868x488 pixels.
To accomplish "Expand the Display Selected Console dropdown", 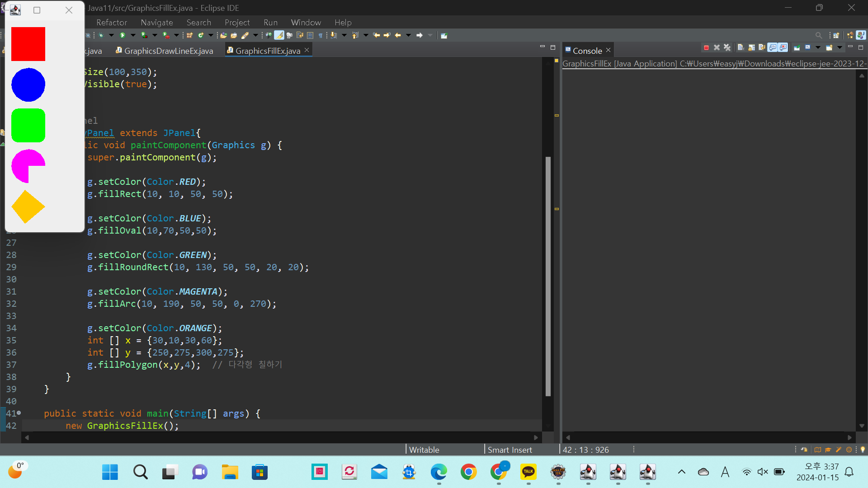I will tap(818, 47).
